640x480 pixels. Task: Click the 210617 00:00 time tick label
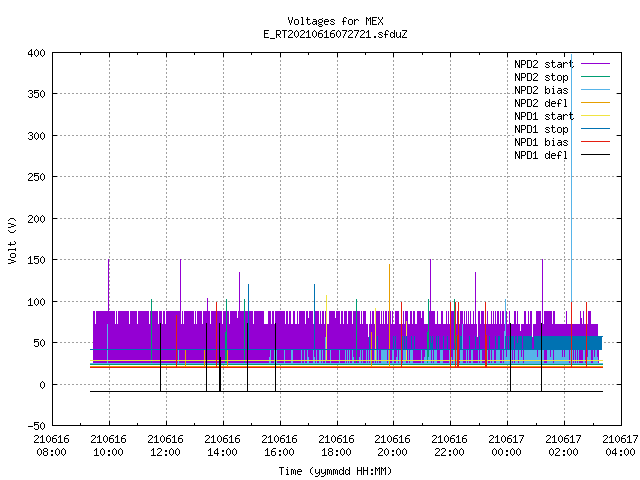pyautogui.click(x=506, y=446)
